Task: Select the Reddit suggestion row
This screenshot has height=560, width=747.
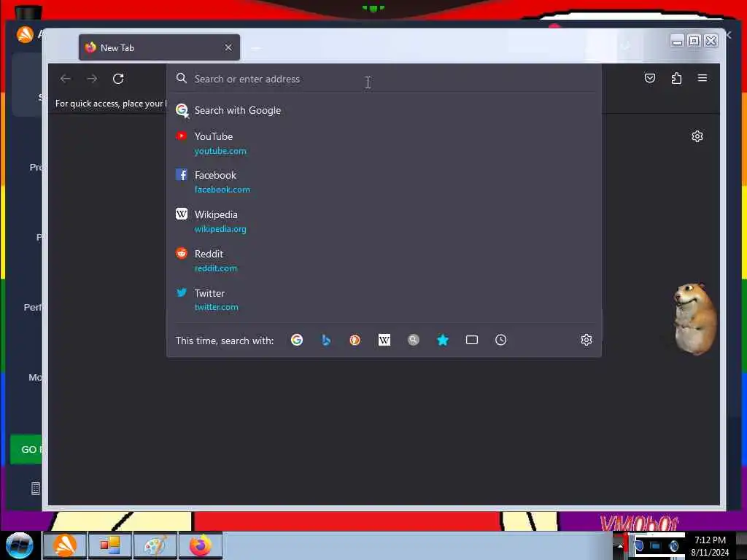Action: point(384,260)
